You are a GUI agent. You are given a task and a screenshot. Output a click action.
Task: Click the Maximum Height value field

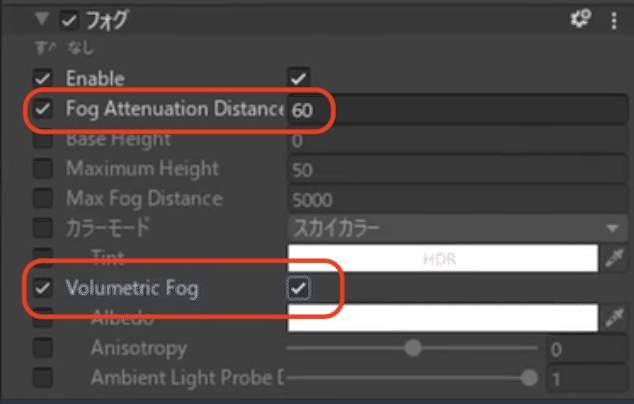pyautogui.click(x=455, y=170)
